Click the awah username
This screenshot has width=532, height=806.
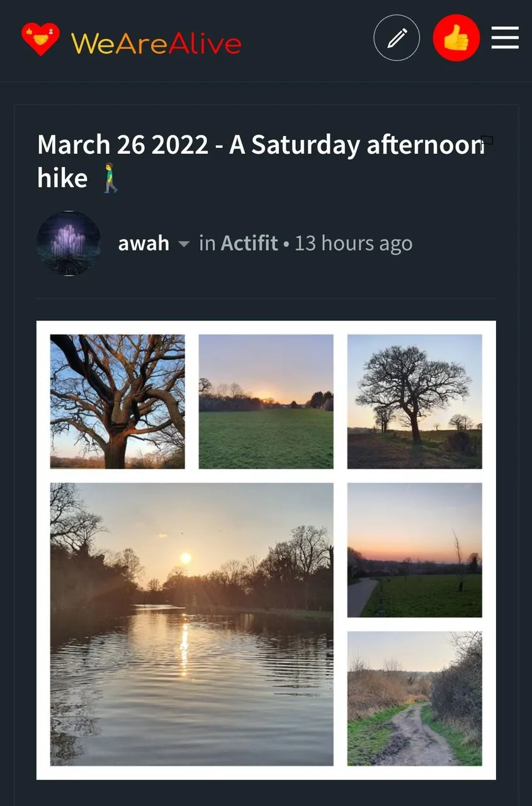tap(144, 243)
